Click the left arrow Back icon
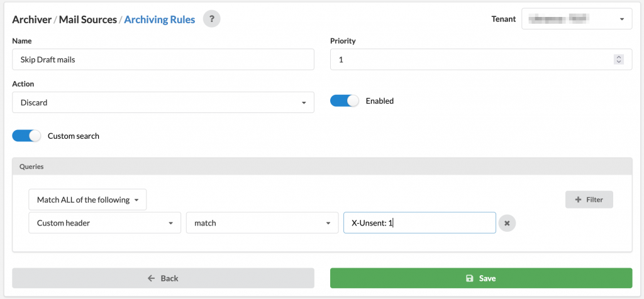644x299 pixels. 151,278
